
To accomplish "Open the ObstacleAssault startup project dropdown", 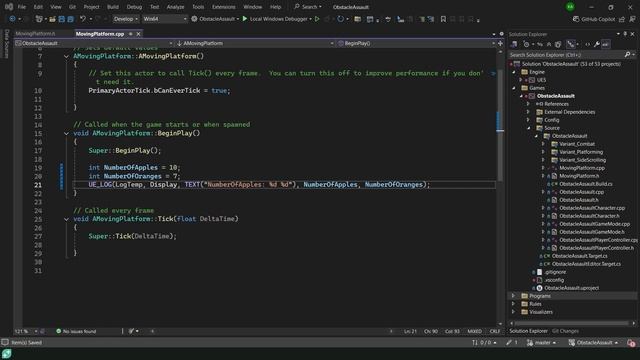I will coord(215,19).
